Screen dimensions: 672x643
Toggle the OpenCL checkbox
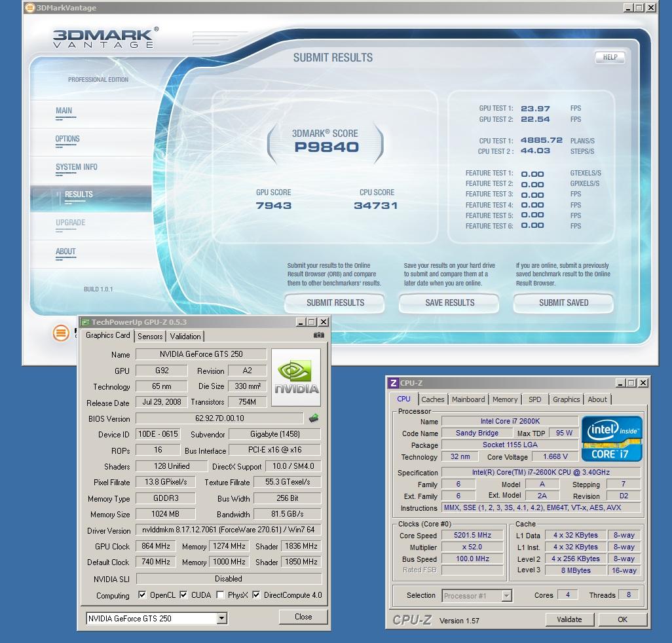tap(142, 595)
